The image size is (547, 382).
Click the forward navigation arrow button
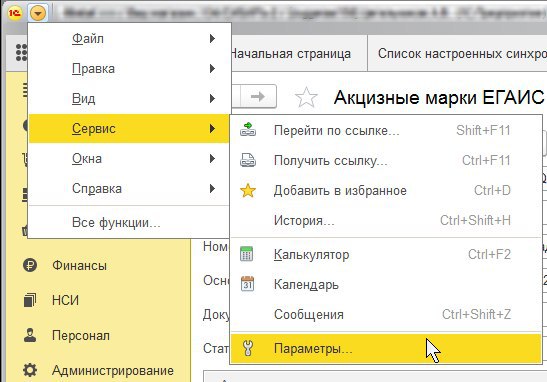coord(258,96)
